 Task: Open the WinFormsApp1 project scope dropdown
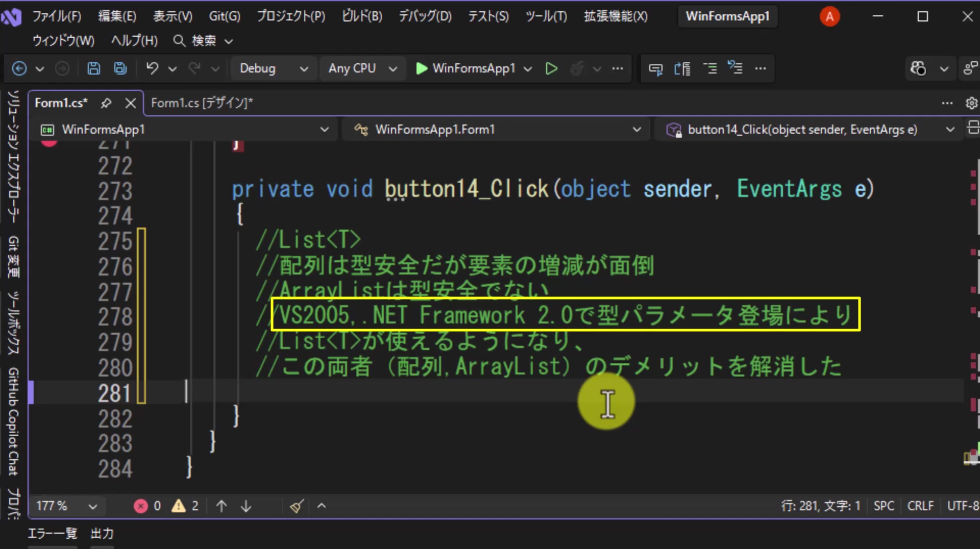click(x=185, y=130)
